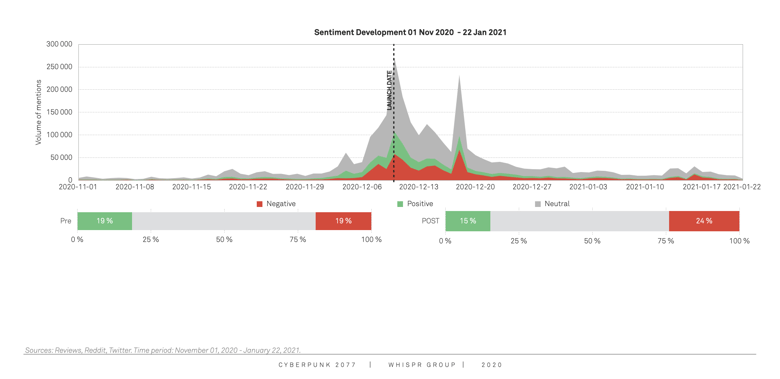Image resolution: width=780 pixels, height=379 pixels.
Task: Select the Pre bar's green 19 % segment
Action: click(x=105, y=221)
